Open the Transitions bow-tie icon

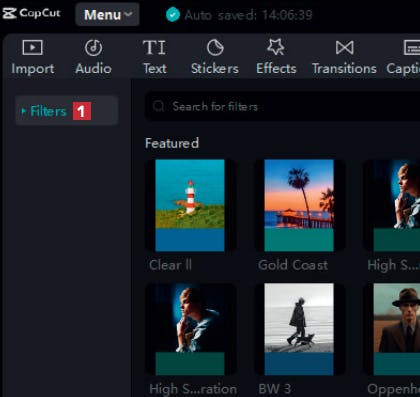point(345,48)
